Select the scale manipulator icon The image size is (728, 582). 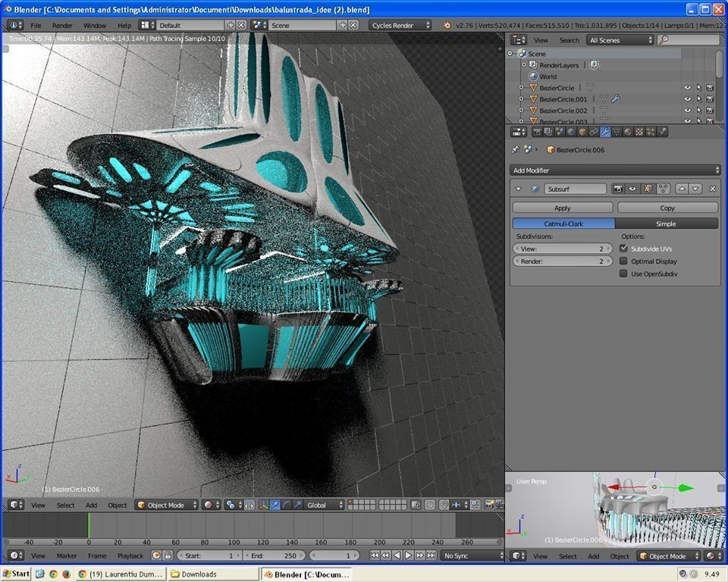pyautogui.click(x=297, y=505)
